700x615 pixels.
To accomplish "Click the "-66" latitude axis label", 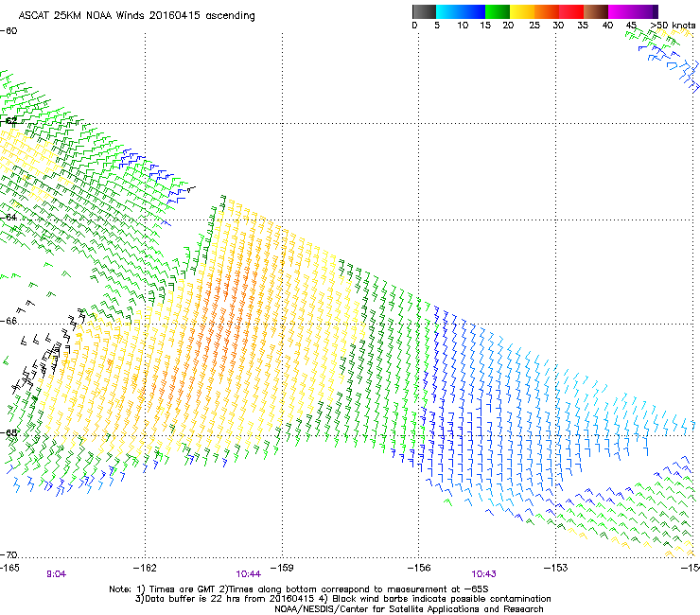I will coord(9,321).
